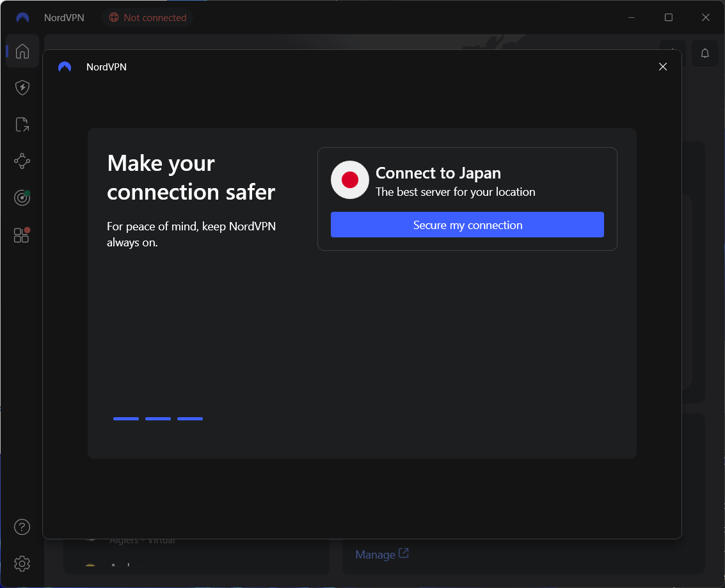The width and height of the screenshot is (725, 588).
Task: Open the Meshnet panel
Action: pyautogui.click(x=22, y=161)
